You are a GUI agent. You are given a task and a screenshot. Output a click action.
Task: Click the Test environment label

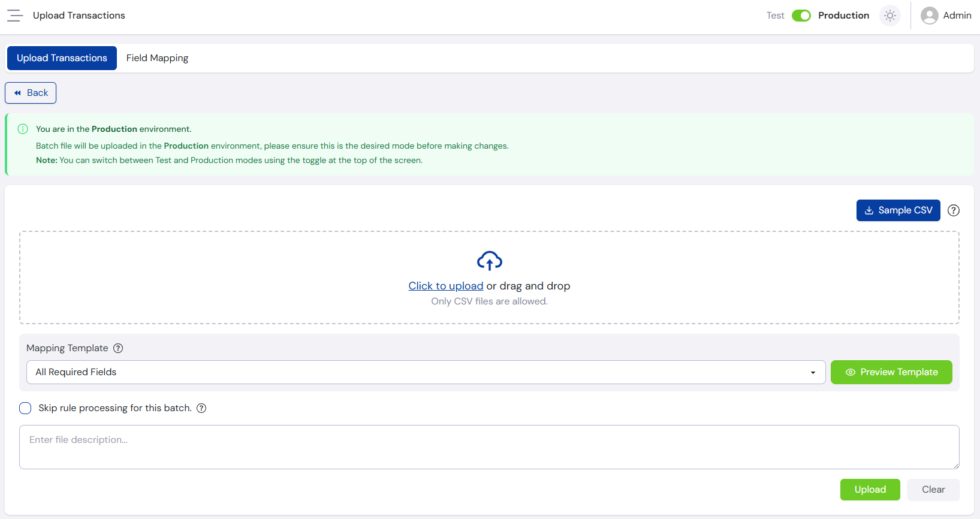[775, 16]
